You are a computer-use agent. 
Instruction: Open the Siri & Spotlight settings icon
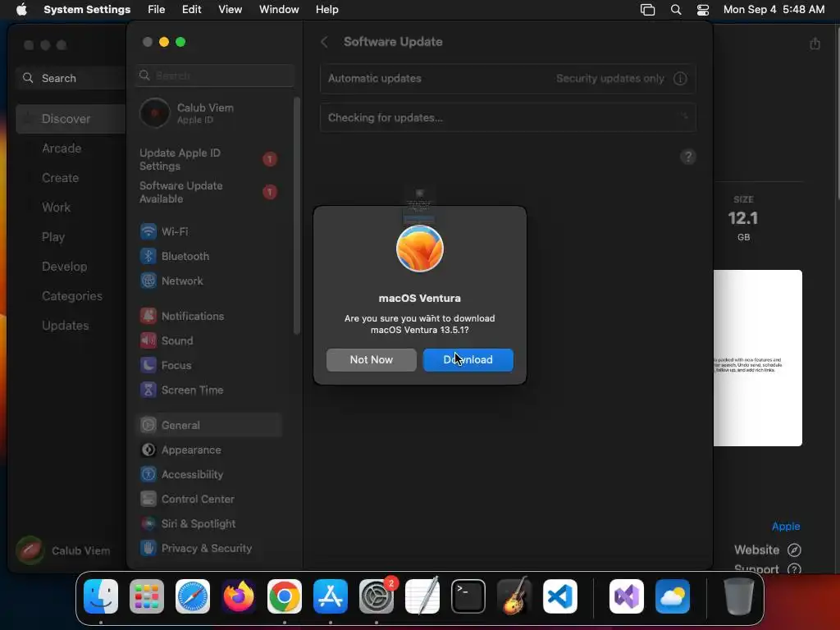[148, 524]
